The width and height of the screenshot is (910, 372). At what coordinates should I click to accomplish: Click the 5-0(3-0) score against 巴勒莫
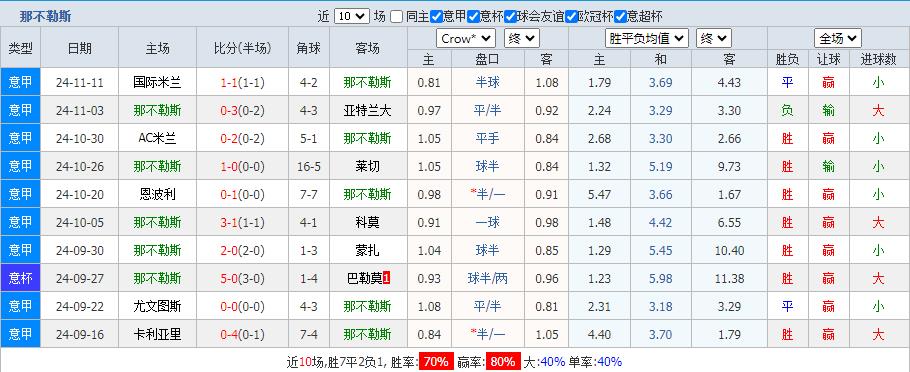[x=243, y=279]
